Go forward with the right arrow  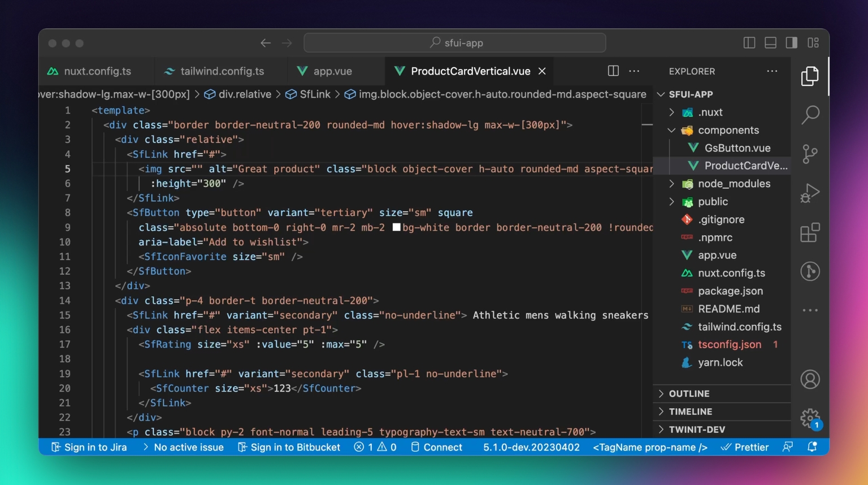(287, 43)
